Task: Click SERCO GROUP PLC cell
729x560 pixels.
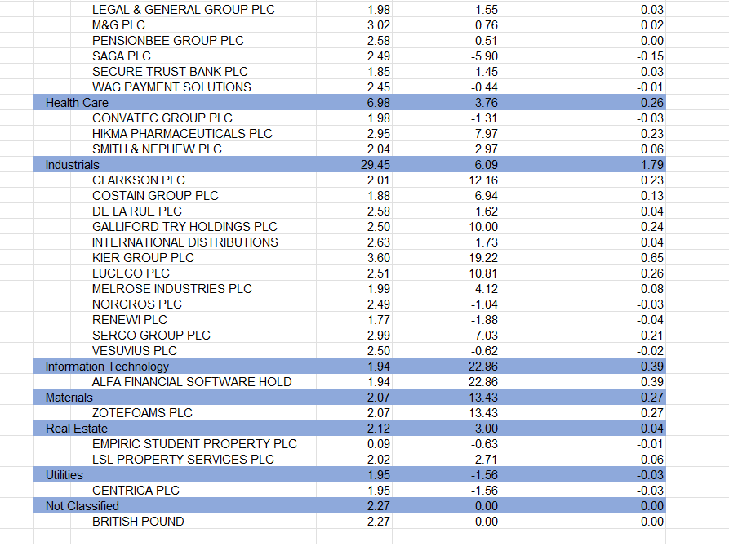Action: pos(193,335)
